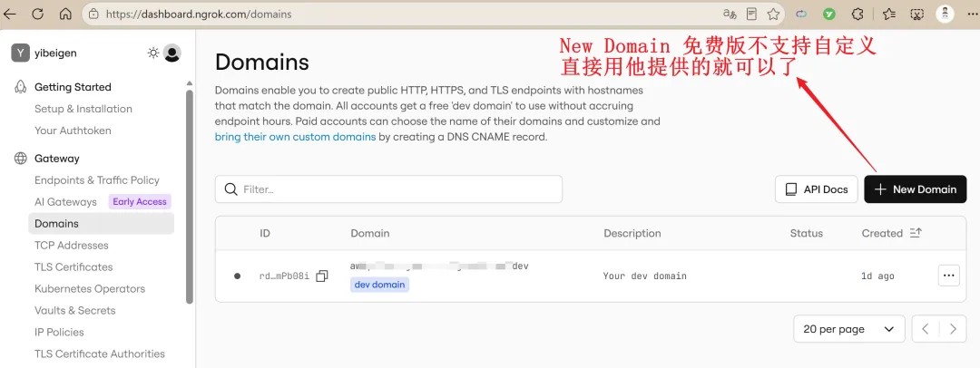Open the favorites list icon

click(888, 14)
